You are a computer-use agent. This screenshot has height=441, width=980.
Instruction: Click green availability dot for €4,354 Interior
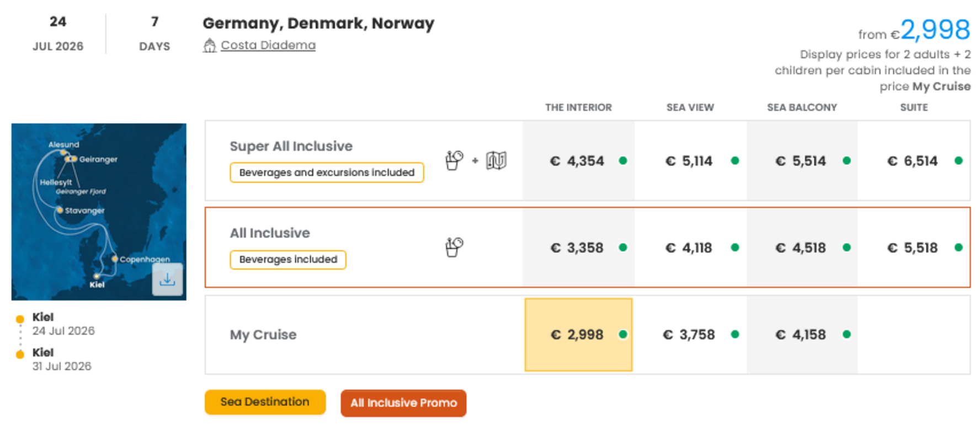click(x=623, y=160)
